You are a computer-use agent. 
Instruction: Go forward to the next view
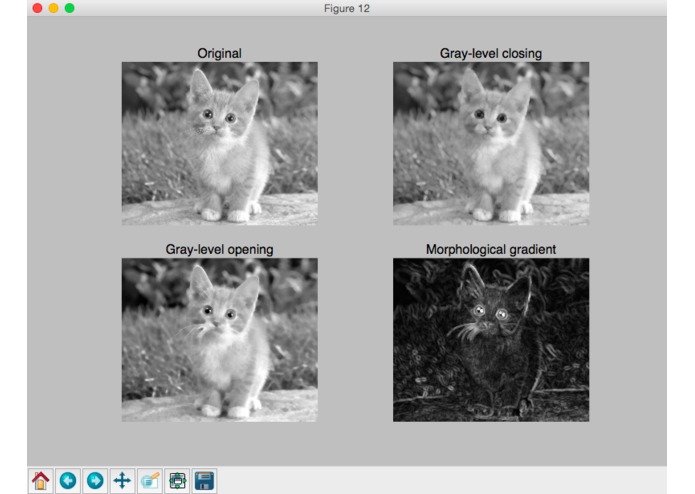tap(95, 481)
